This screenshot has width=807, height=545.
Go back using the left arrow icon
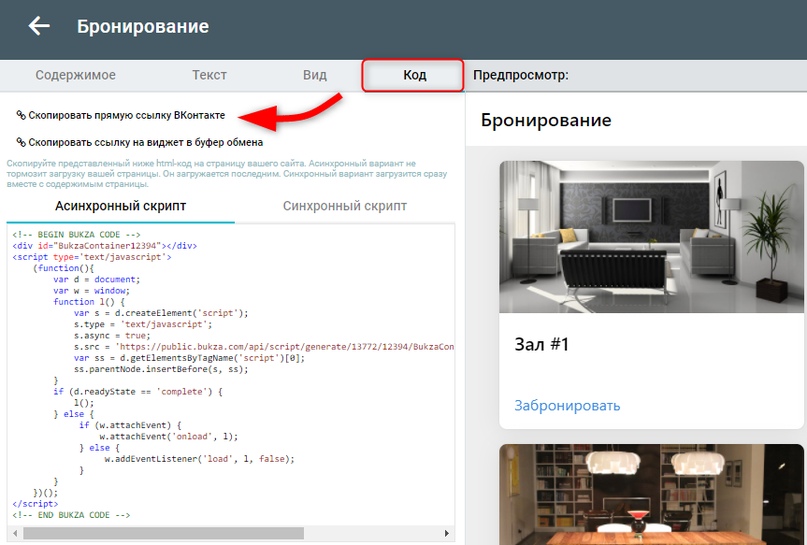tap(39, 26)
